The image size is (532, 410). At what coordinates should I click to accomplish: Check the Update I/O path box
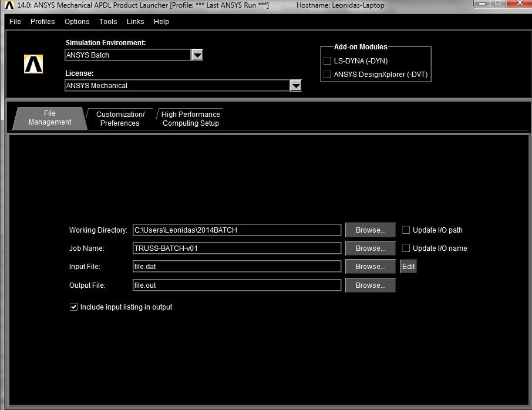[x=406, y=230]
